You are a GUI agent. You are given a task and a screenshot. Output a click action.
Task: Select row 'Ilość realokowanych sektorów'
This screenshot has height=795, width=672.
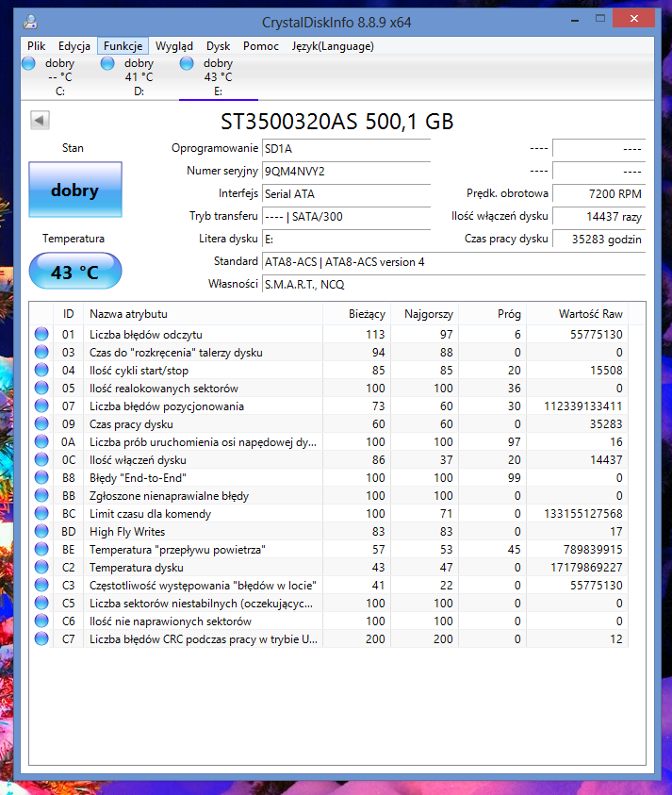tap(328, 388)
